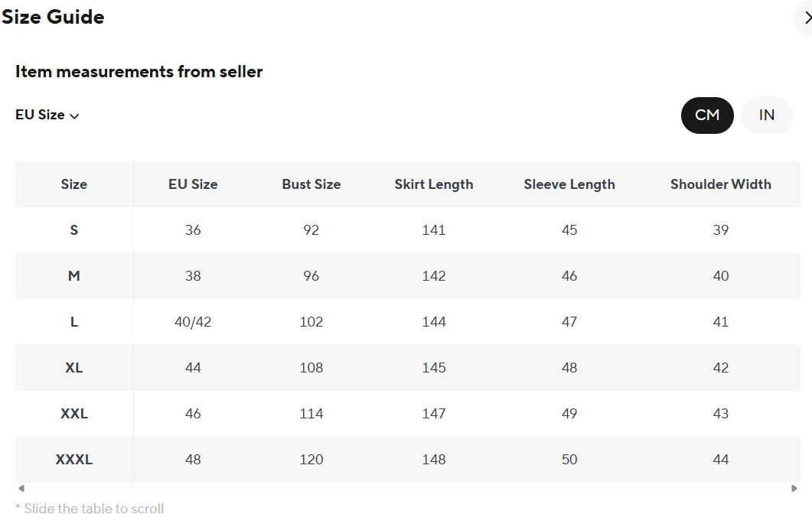
Task: Click the EU Size column header
Action: click(193, 184)
